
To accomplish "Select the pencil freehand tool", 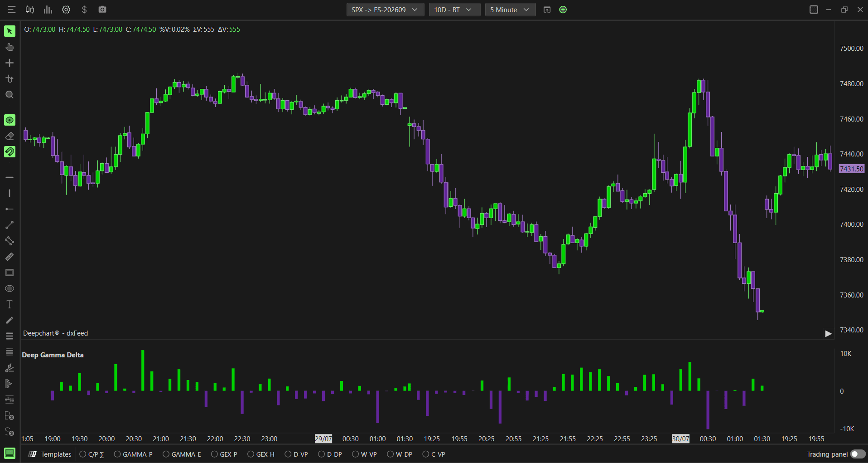I will click(10, 320).
